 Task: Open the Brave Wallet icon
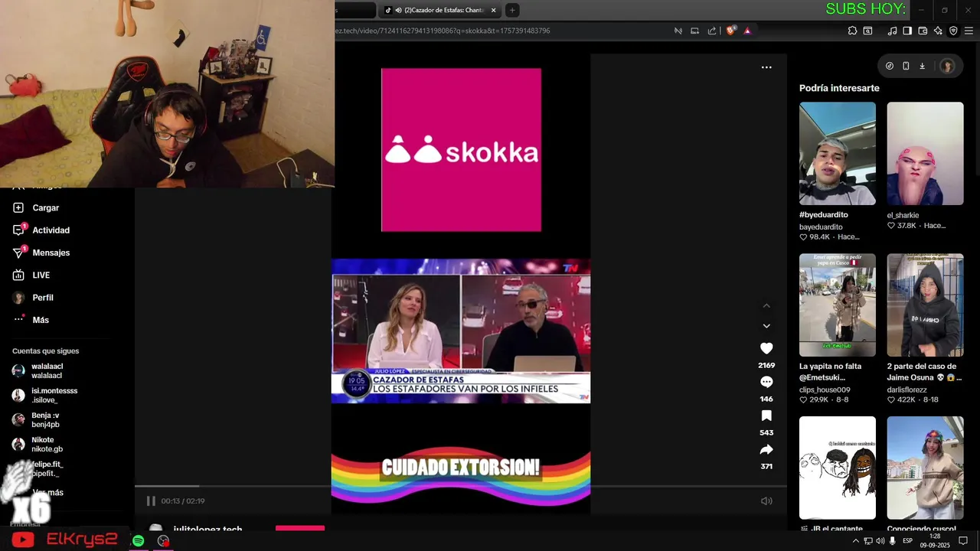pyautogui.click(x=923, y=31)
